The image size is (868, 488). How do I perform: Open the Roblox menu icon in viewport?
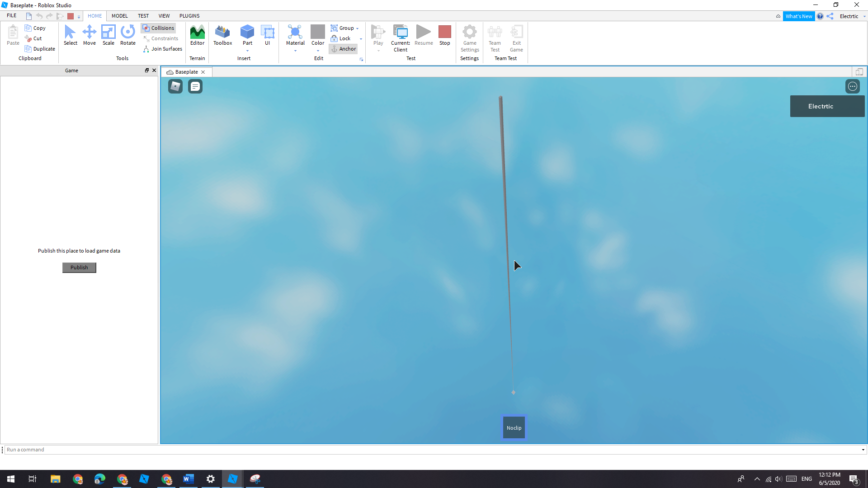(175, 86)
